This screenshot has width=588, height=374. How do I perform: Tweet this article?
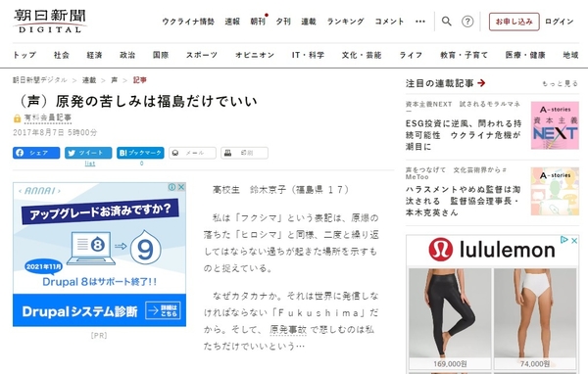[88, 153]
